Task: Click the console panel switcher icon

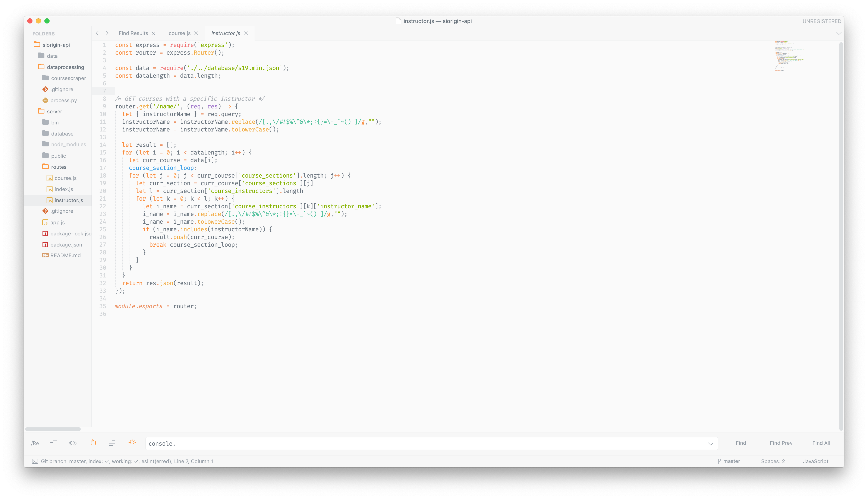Action: [35, 461]
